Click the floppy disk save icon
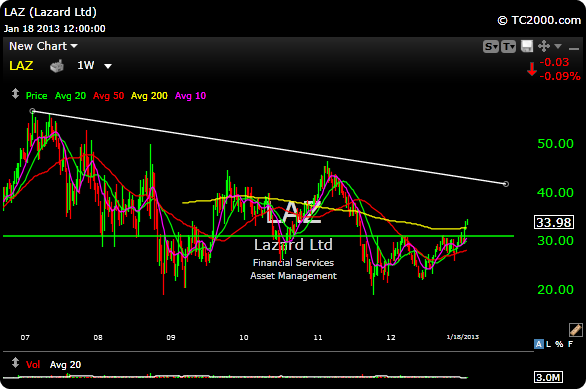Screen dimensions: 586x389 click(527, 46)
